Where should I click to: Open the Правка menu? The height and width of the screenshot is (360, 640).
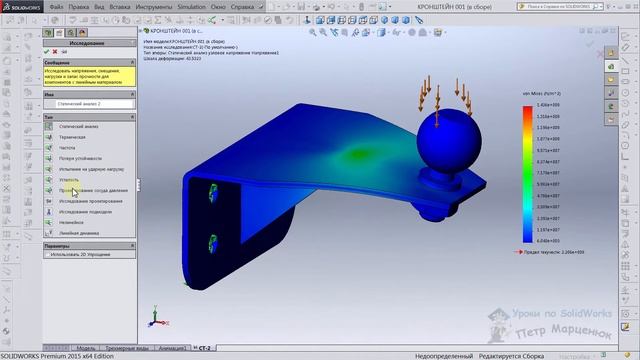pyautogui.click(x=79, y=7)
